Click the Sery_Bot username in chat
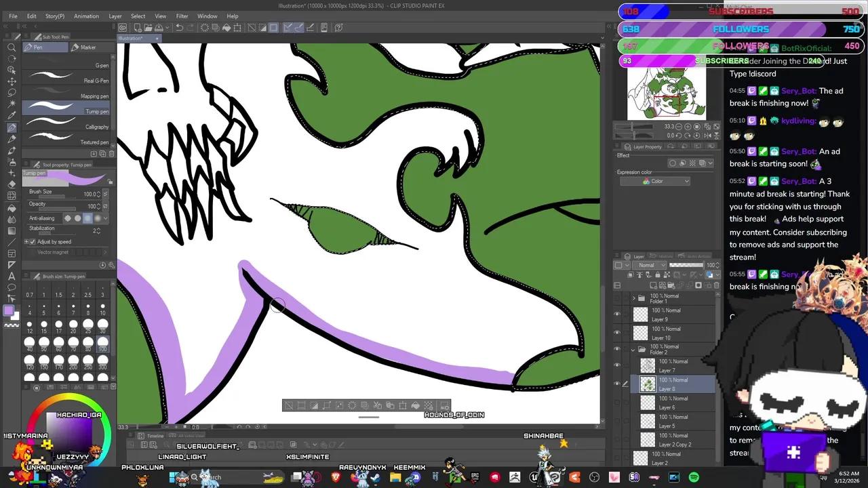The height and width of the screenshot is (488, 868). tap(798, 90)
